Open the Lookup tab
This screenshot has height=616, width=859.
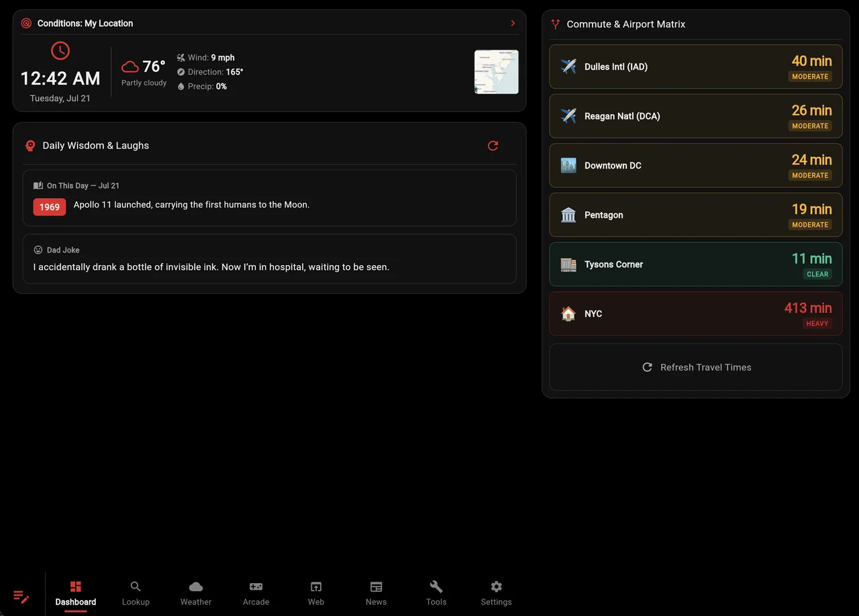coord(136,593)
